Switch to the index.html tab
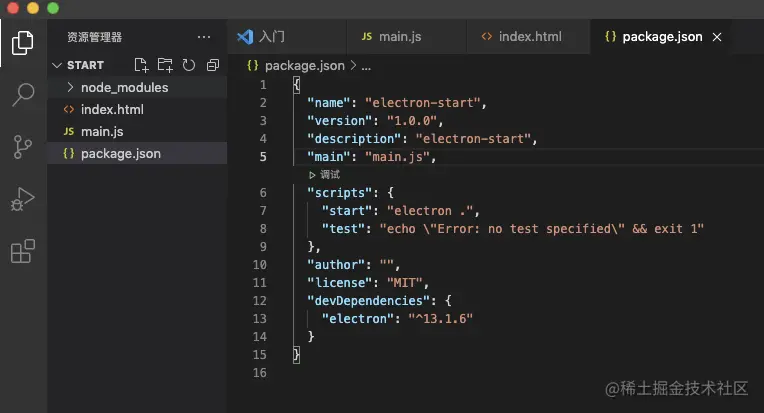 (x=528, y=37)
